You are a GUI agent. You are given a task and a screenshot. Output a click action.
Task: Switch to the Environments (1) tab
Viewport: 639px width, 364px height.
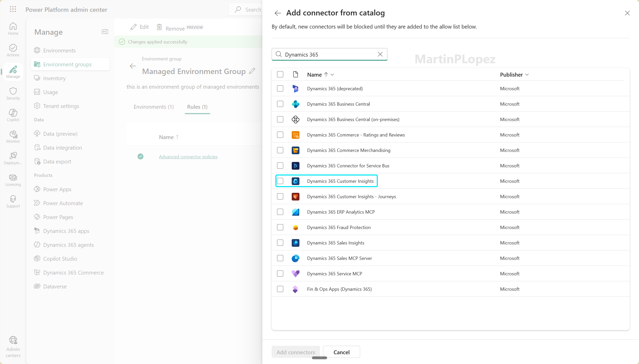point(154,107)
